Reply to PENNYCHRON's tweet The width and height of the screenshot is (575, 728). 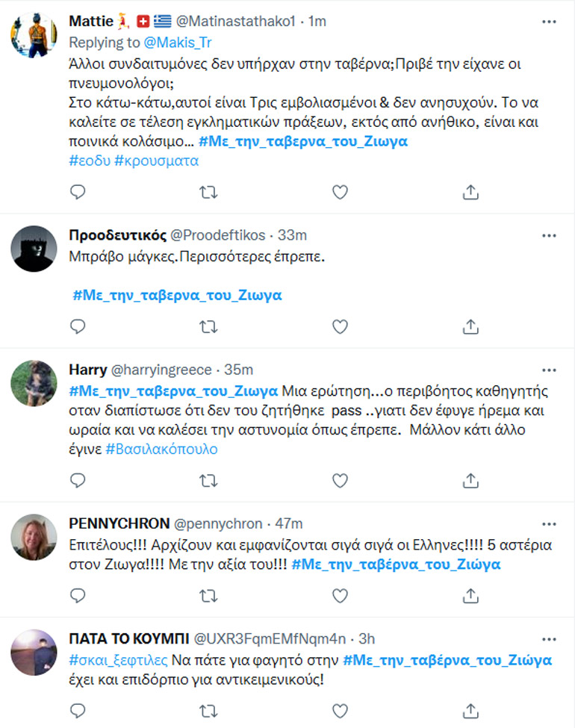(78, 595)
